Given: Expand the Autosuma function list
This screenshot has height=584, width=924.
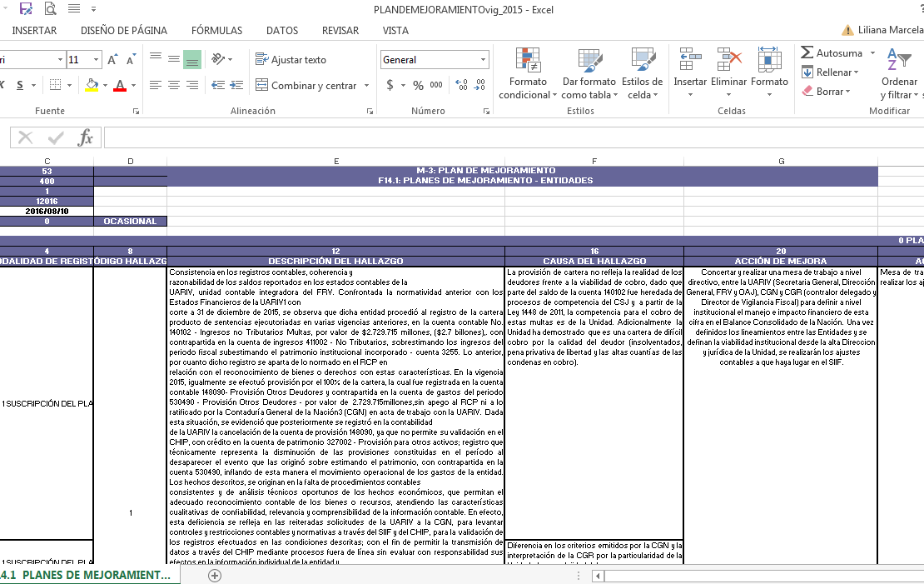Looking at the screenshot, I should point(872,53).
